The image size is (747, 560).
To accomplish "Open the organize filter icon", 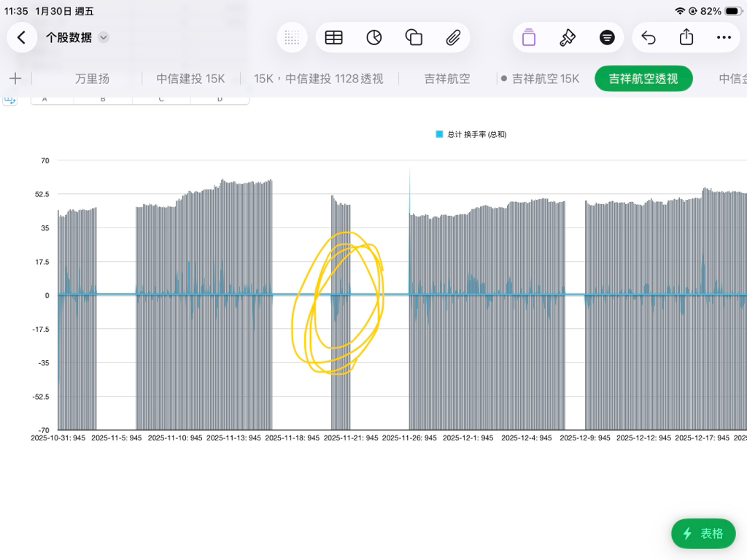I will pyautogui.click(x=607, y=38).
